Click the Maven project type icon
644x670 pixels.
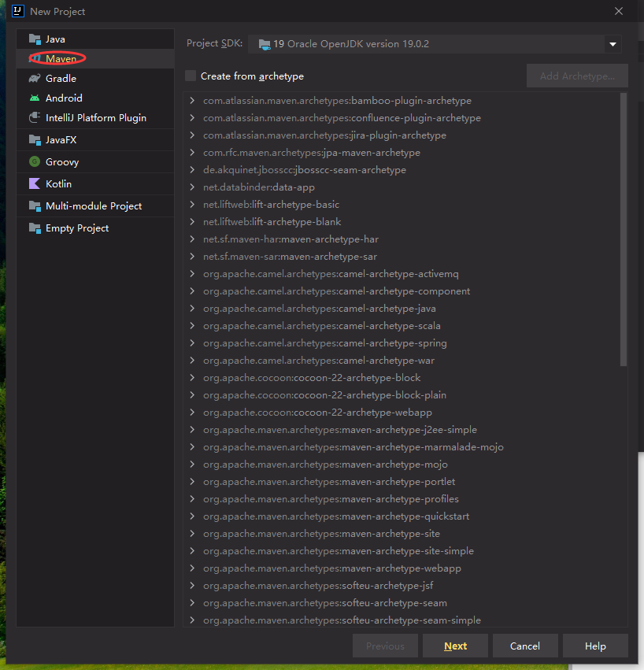pos(35,58)
